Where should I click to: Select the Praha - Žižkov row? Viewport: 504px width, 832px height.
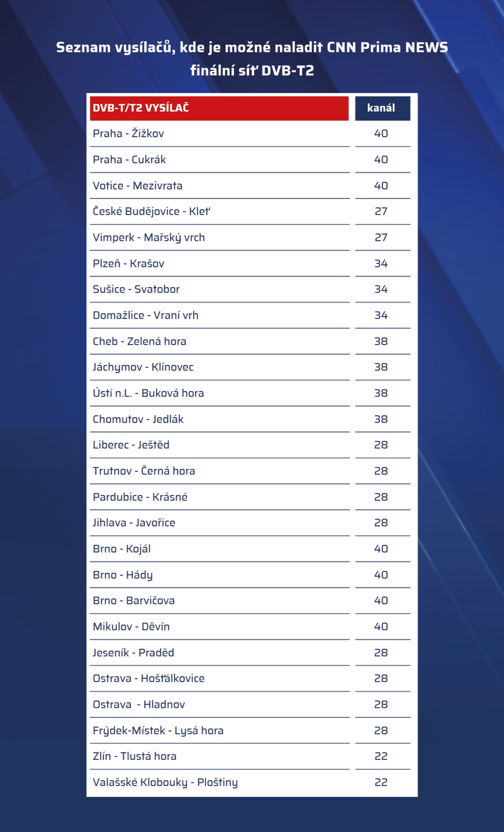coord(129,134)
